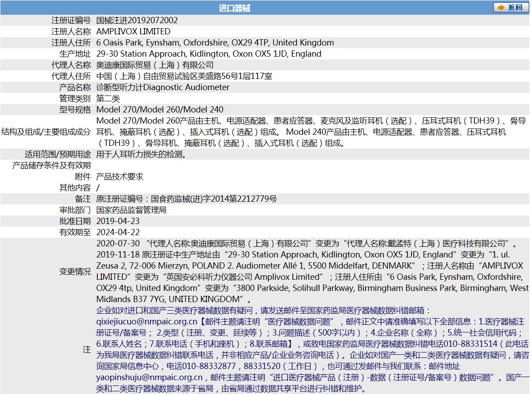Click the agent address ending in 美盛路56号1层117室
Viewport: 532px width, 394px height.
[184, 76]
